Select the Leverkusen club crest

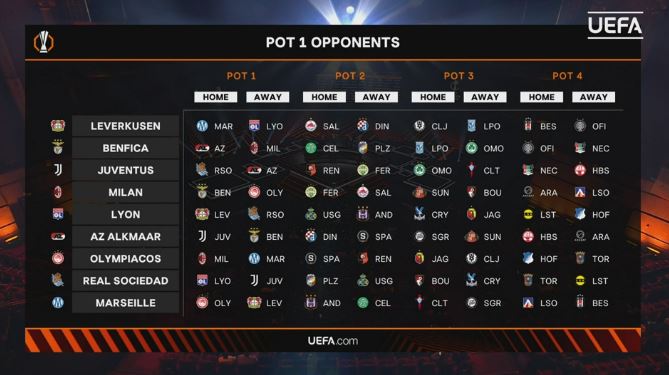click(58, 126)
